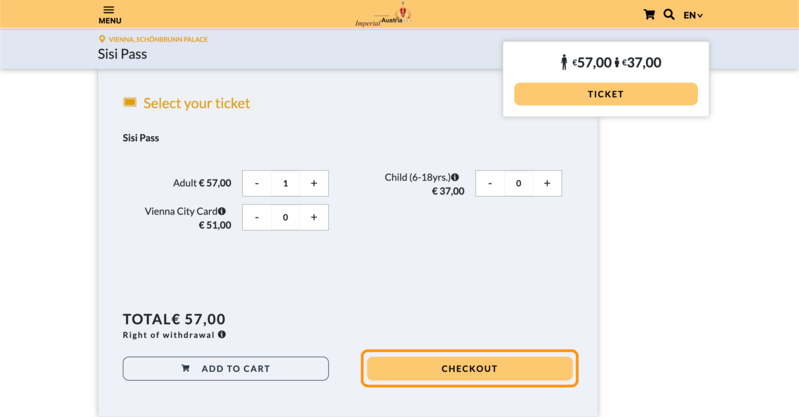
Task: Decrease Adult ticket quantity with minus
Action: [x=257, y=183]
